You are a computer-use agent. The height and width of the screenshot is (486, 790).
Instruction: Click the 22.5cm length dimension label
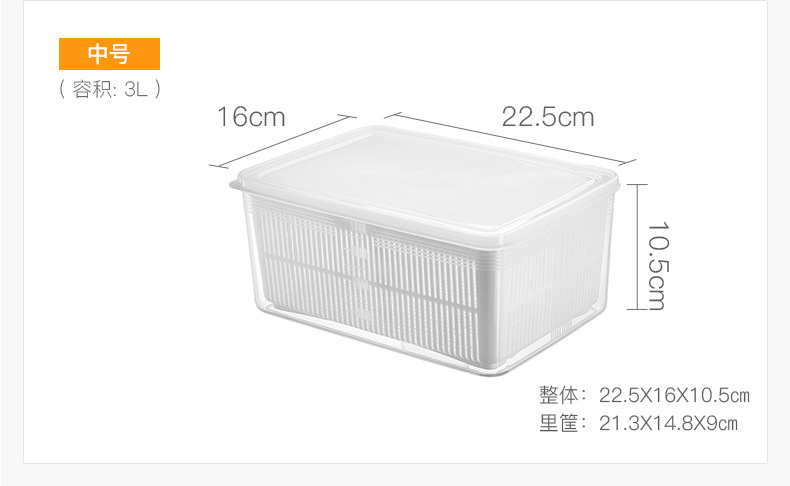coord(548,117)
